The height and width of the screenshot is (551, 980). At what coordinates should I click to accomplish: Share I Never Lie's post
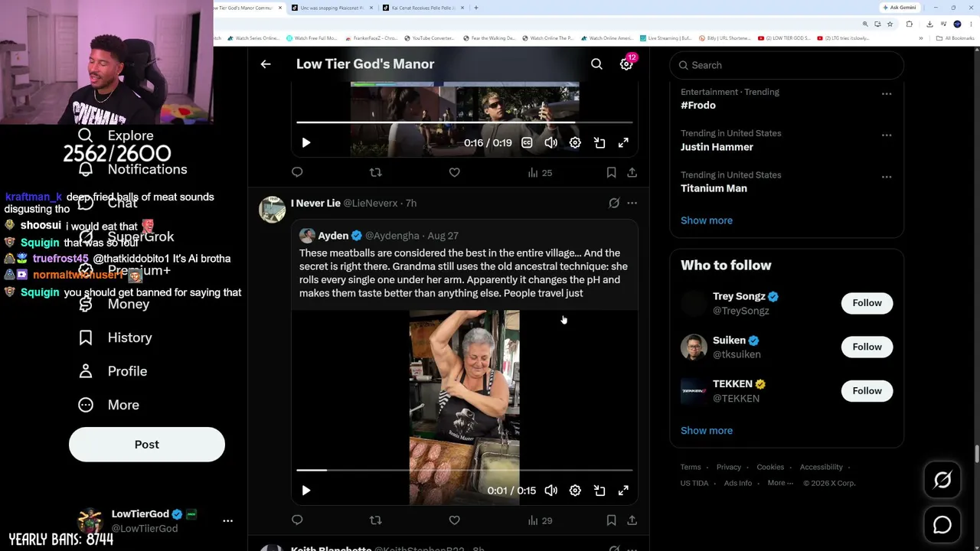pos(632,520)
